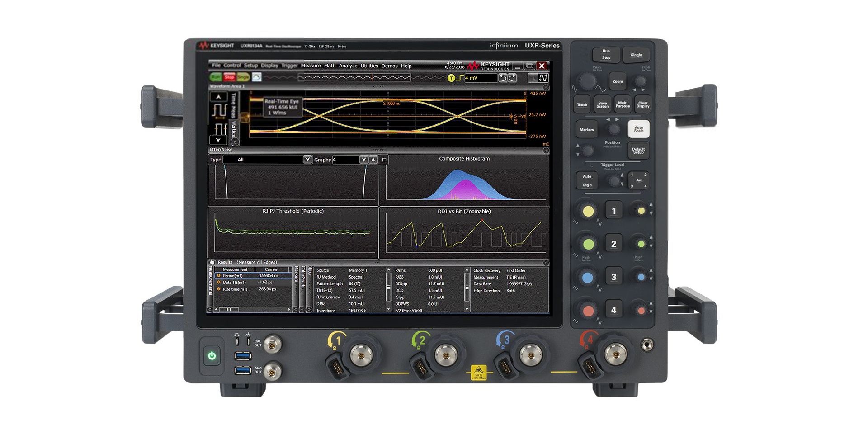868x425 pixels.
Task: Collapse the Jitter/Noise panel with its chevron
Action: pos(546,150)
